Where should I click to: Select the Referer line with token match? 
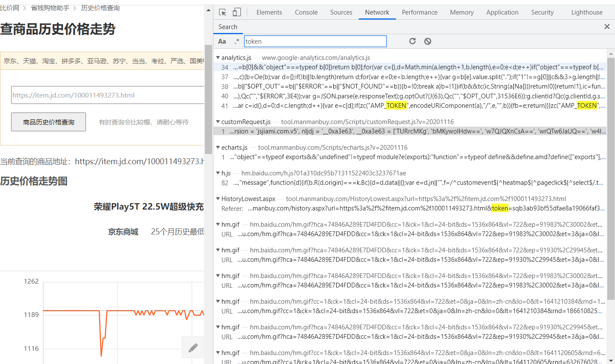click(410, 208)
